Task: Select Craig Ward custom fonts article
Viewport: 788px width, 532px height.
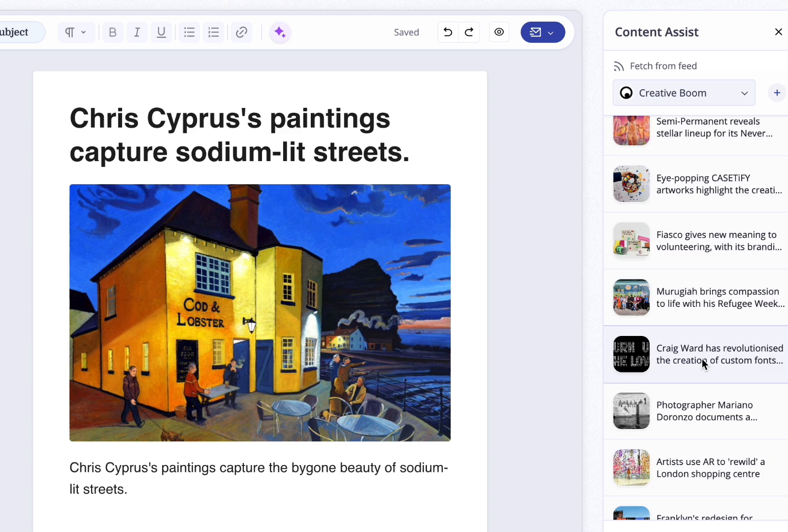Action: [696, 354]
